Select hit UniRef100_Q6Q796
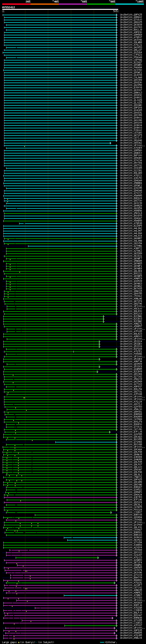 coord(131,304)
